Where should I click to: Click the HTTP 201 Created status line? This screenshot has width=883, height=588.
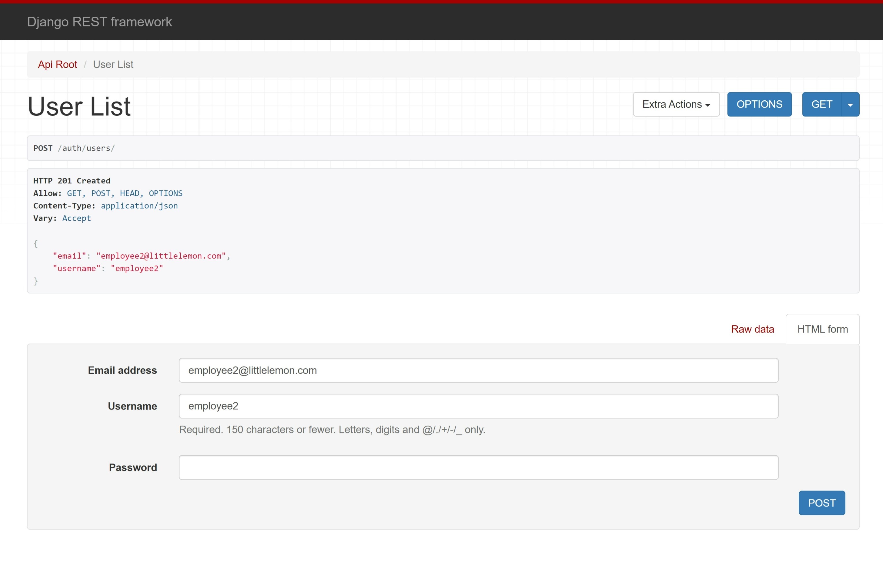(x=72, y=181)
